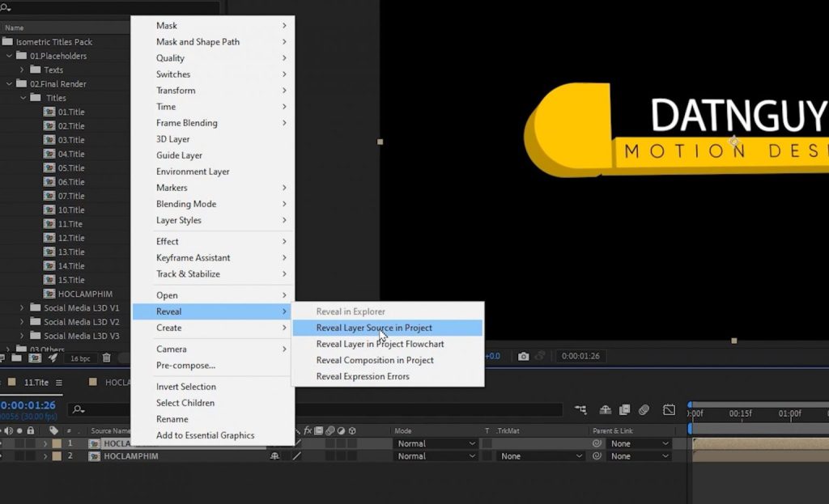This screenshot has height=504, width=829.
Task: Click the trash icon in the Project panel
Action: click(x=106, y=358)
